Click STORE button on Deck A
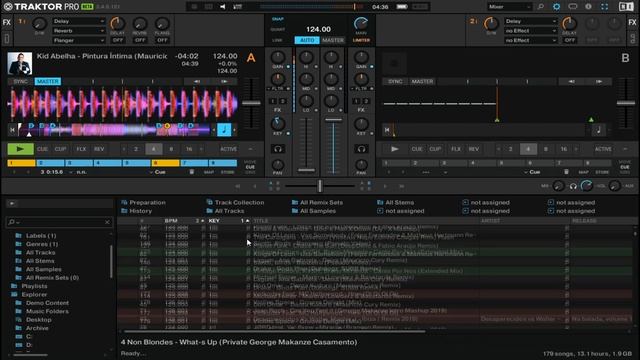Viewport: 640px width, 360px height. click(x=227, y=172)
